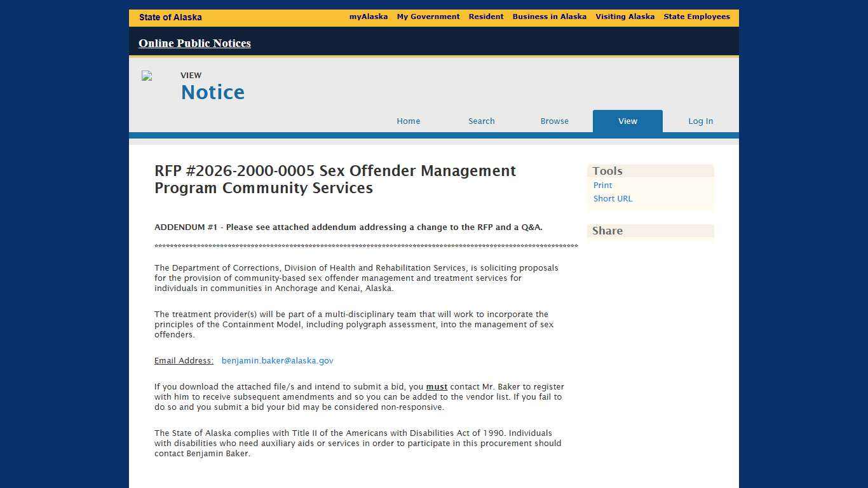This screenshot has width=868, height=488.
Task: Navigate to myAlaska
Action: pyautogui.click(x=369, y=17)
